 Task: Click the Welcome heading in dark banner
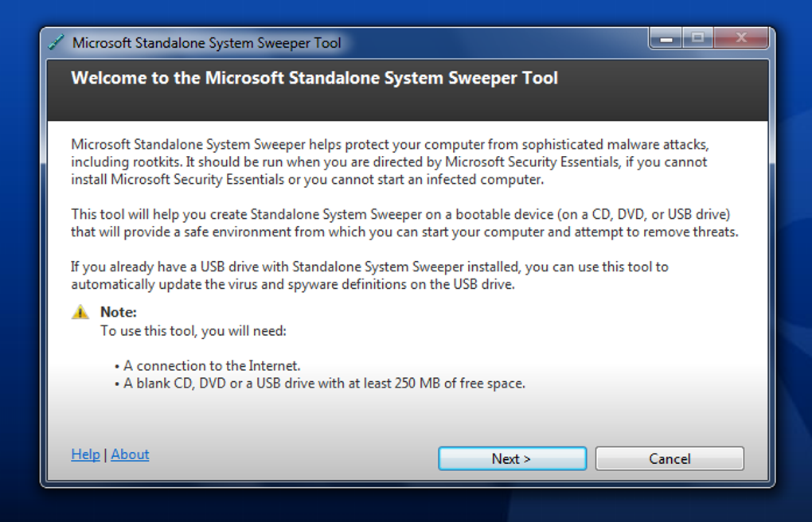click(x=314, y=78)
